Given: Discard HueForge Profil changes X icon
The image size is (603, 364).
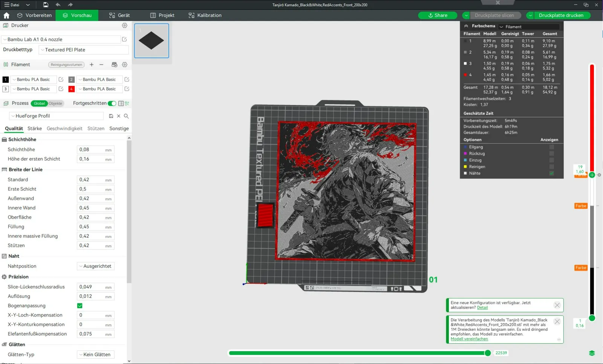Looking at the screenshot, I should coord(119,116).
